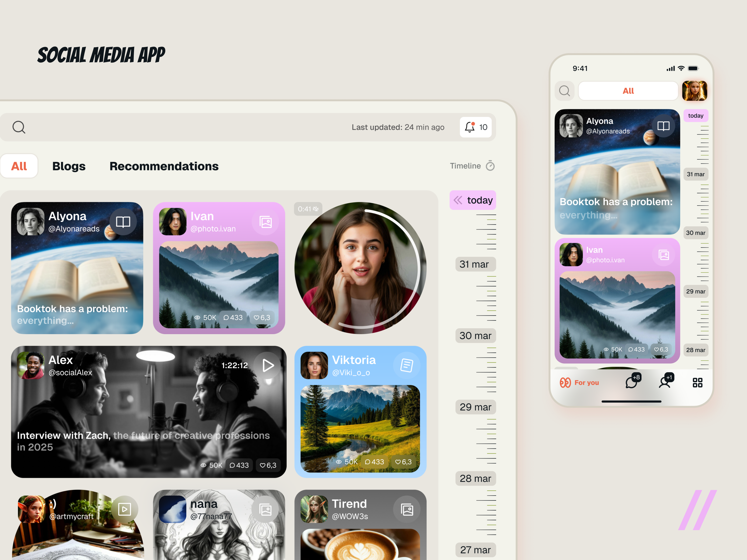
Task: Tap 28 mar on phone timeline
Action: tap(696, 350)
